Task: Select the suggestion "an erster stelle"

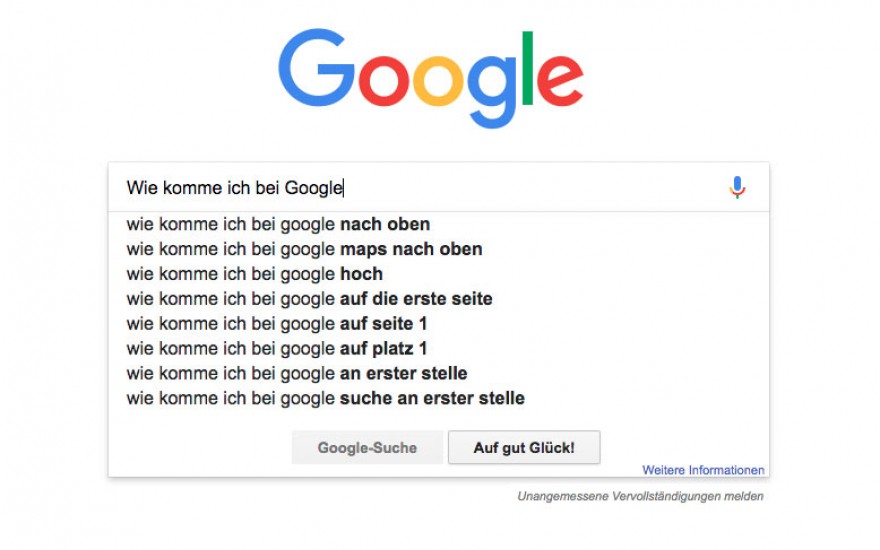Action: [297, 374]
